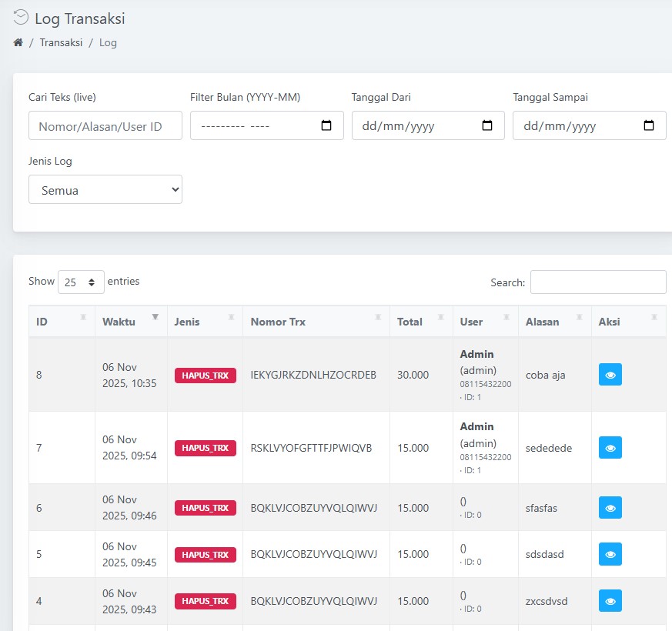
Task: Open detail view for log ID 5
Action: (610, 554)
